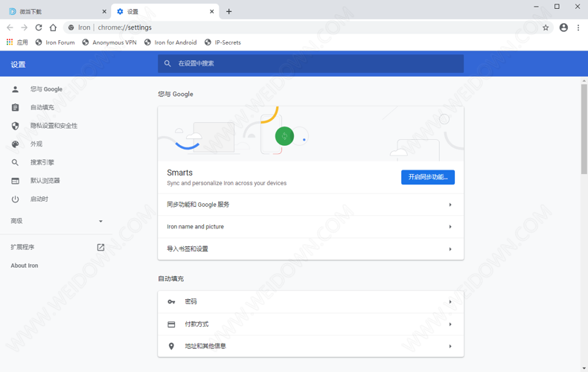
Task: Open a new tab with plus button
Action: [x=229, y=12]
